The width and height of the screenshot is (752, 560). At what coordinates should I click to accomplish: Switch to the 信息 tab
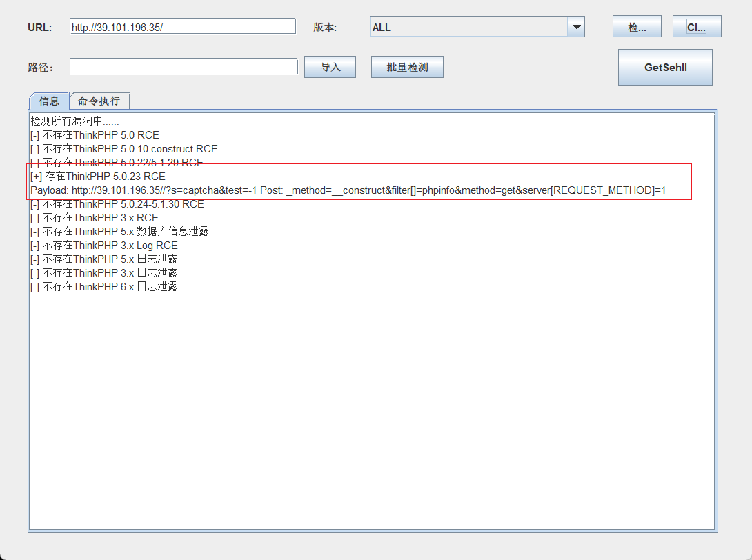(x=49, y=101)
